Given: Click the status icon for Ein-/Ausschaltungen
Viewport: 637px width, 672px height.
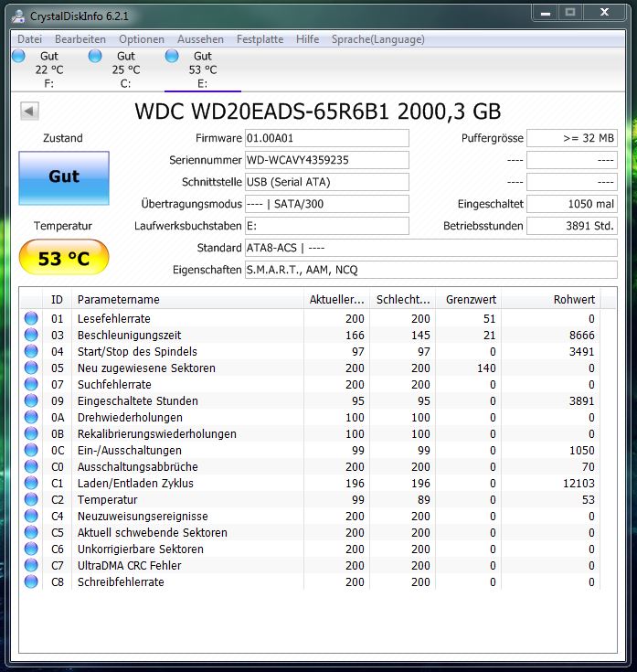Looking at the screenshot, I should coord(31,450).
